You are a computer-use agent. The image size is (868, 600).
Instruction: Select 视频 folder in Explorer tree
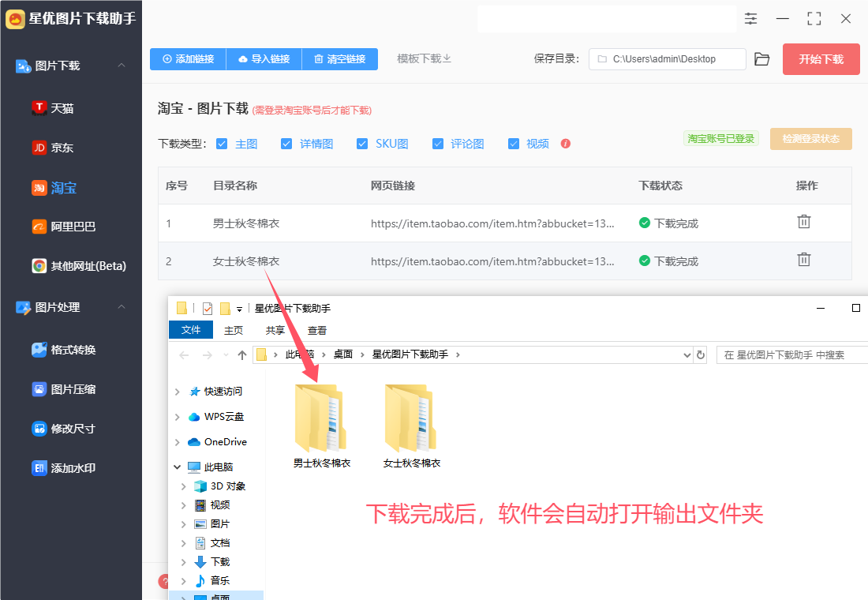(212, 504)
